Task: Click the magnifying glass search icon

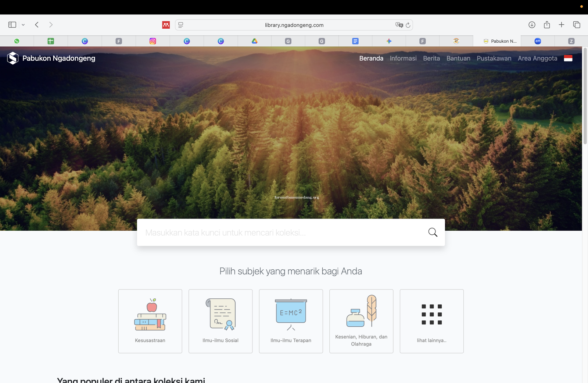Action: coord(433,232)
